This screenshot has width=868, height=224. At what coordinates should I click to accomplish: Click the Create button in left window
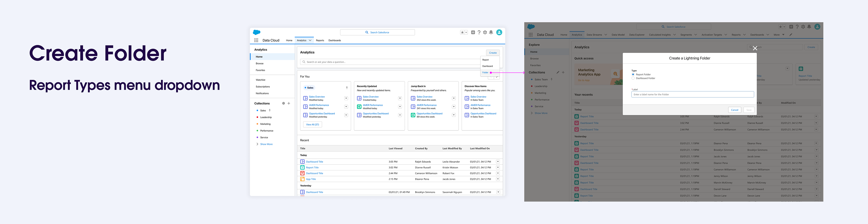pos(493,52)
